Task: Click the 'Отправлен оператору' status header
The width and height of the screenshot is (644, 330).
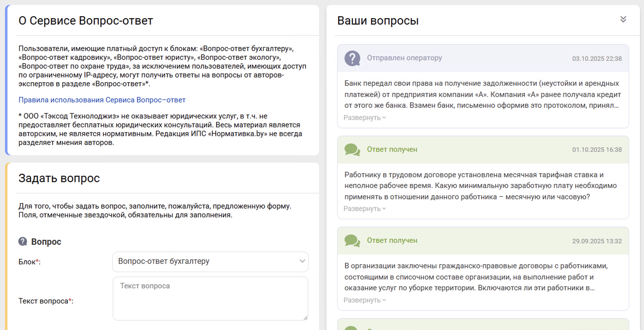Action: [x=404, y=58]
